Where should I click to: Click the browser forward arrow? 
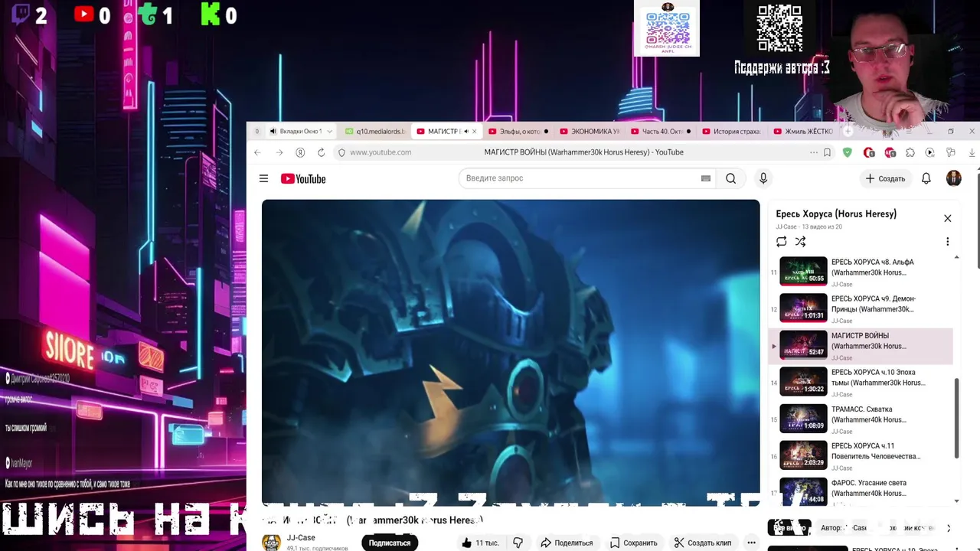coord(279,152)
